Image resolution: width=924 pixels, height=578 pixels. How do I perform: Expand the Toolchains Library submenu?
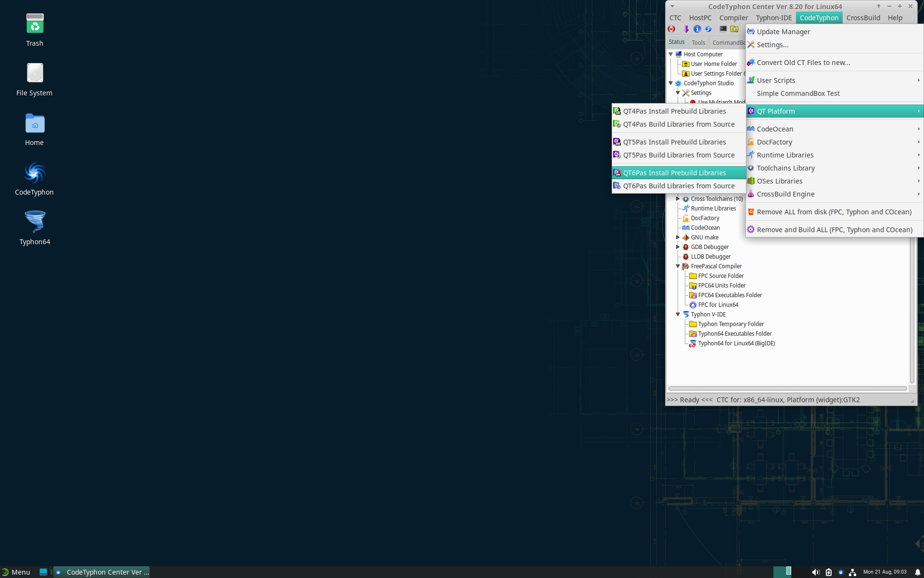pos(834,168)
